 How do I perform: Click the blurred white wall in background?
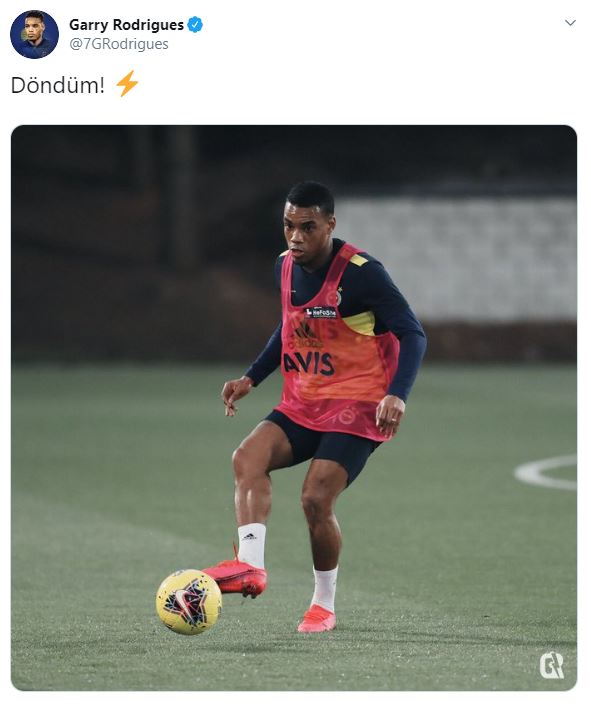point(455,258)
